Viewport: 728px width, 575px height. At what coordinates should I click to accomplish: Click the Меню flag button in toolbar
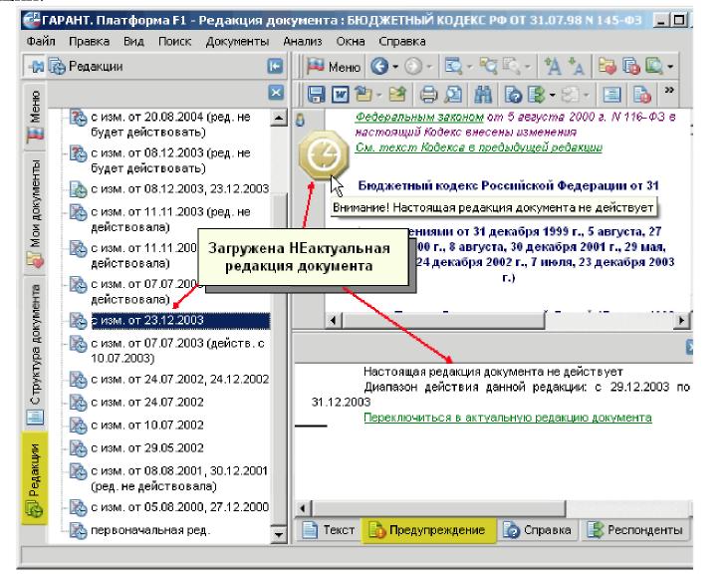[334, 67]
